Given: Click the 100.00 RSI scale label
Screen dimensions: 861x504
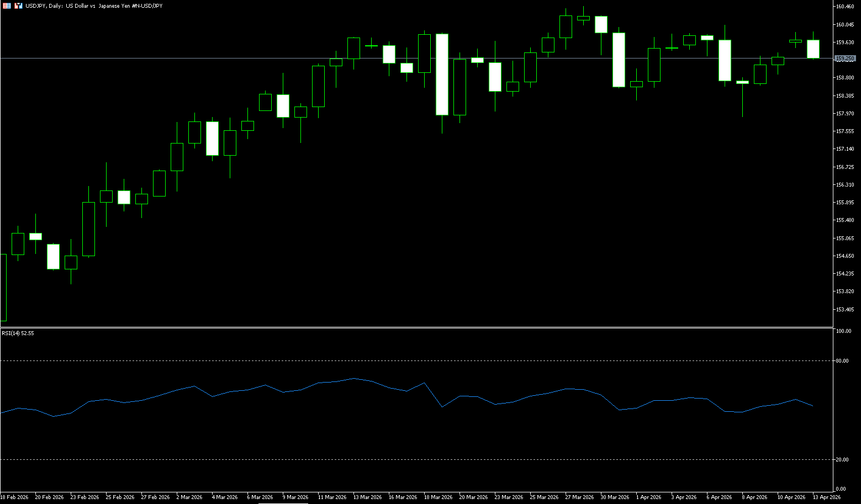Looking at the screenshot, I should pyautogui.click(x=843, y=331).
